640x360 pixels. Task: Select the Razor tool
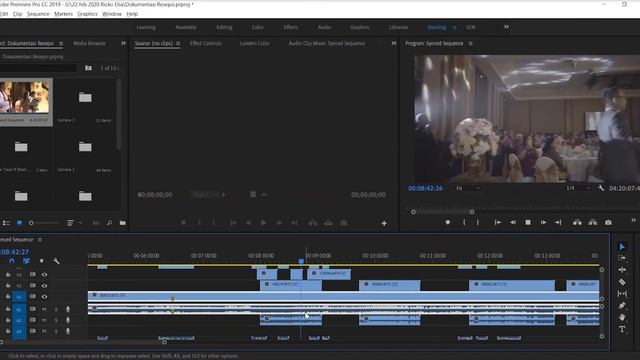[622, 282]
